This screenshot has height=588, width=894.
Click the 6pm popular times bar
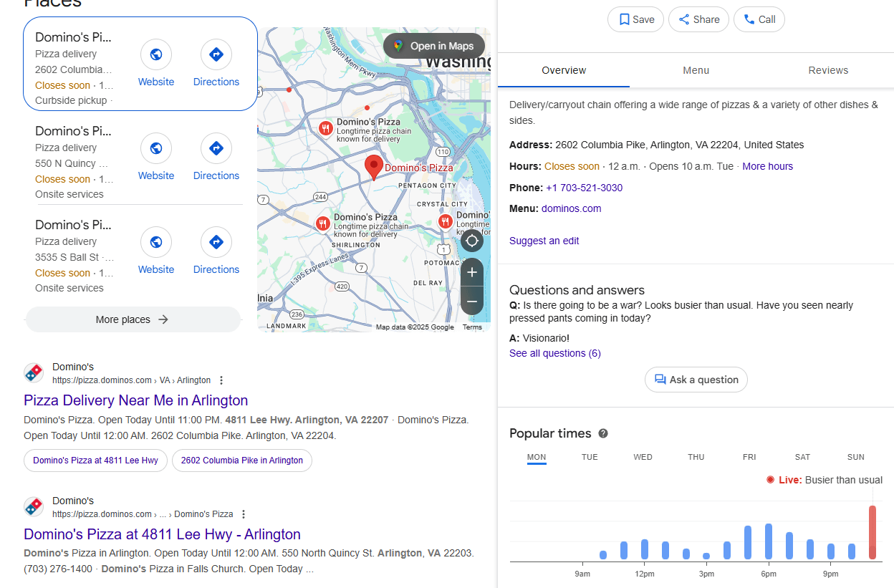pyautogui.click(x=769, y=541)
